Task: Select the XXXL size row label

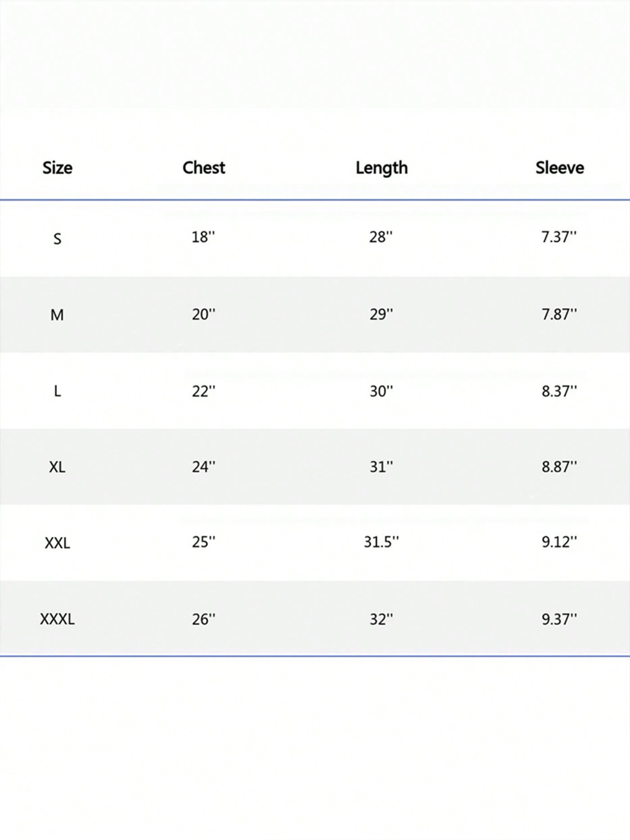Action: 57,619
